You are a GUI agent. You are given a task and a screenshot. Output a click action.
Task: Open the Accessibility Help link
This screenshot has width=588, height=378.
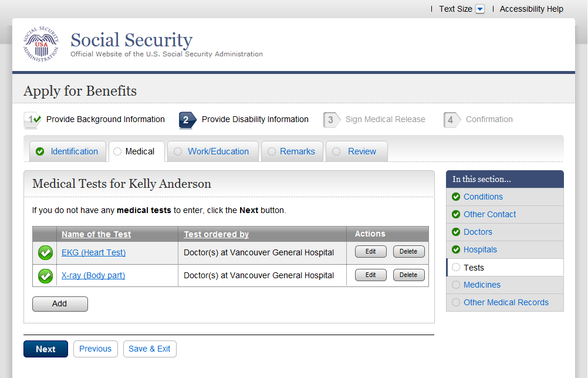point(531,9)
